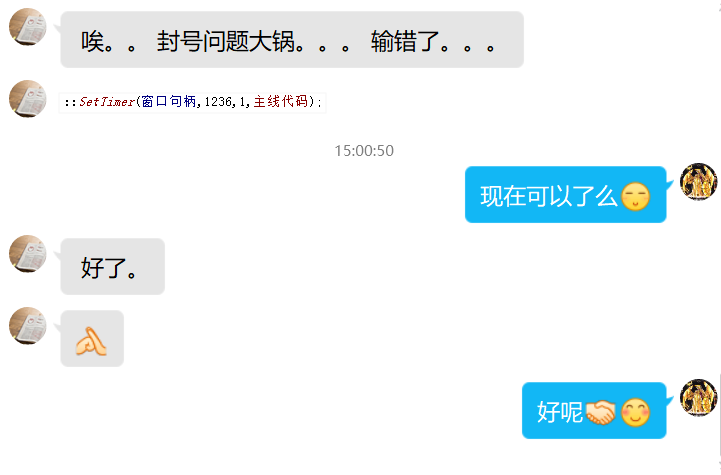Select the message 唉。。封号问题大锅

point(292,40)
